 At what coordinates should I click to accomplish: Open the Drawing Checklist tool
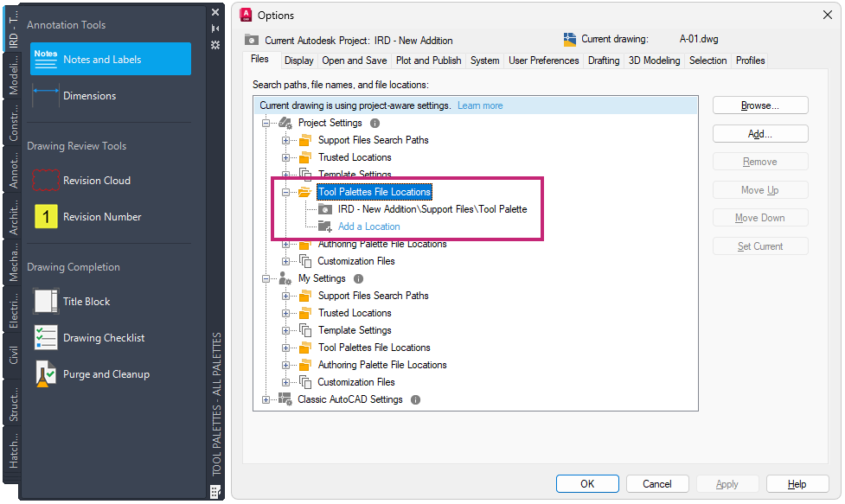pos(103,338)
